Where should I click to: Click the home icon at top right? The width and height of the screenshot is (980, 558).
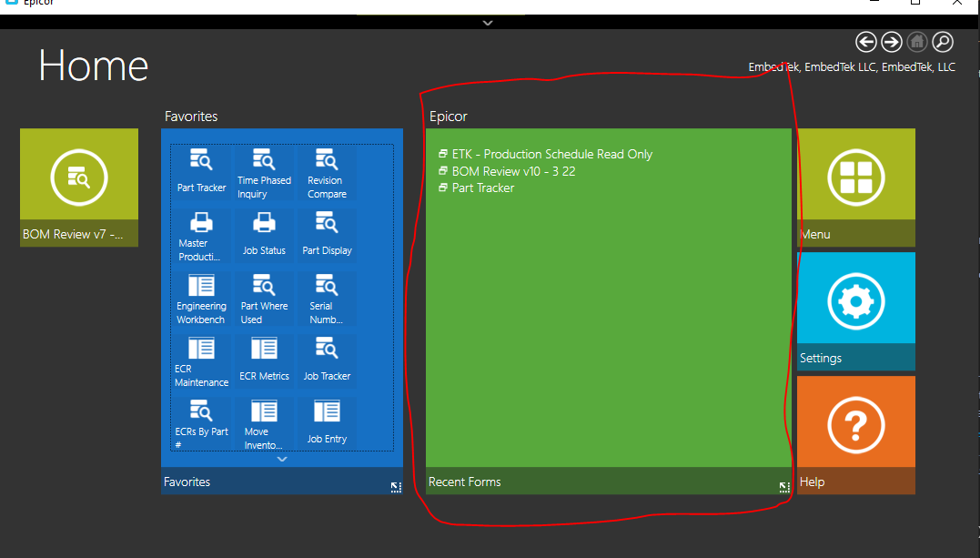coord(917,42)
